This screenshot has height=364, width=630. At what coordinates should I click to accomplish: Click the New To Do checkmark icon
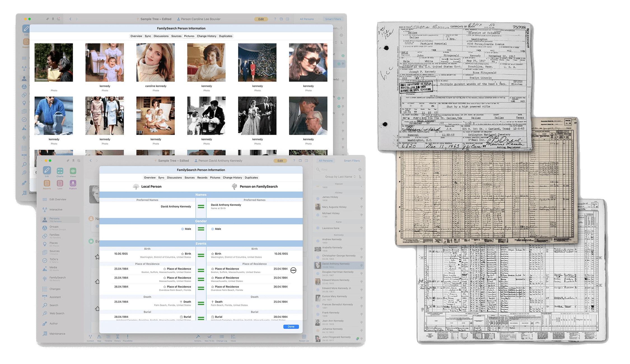[209, 337]
